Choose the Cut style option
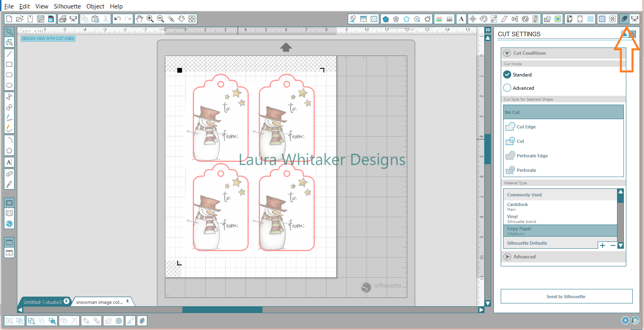This screenshot has width=644, height=330. tap(563, 141)
